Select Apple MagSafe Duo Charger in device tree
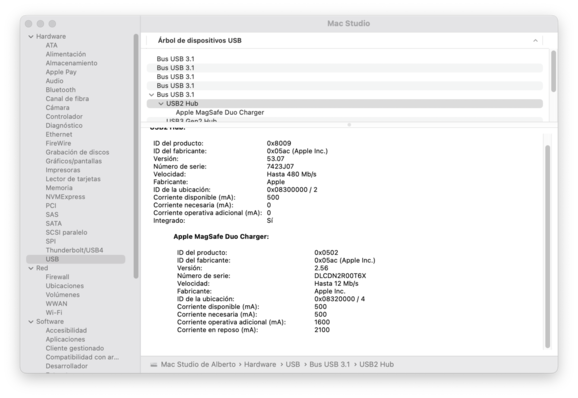Viewport: 578px width, 398px height. pyautogui.click(x=220, y=112)
